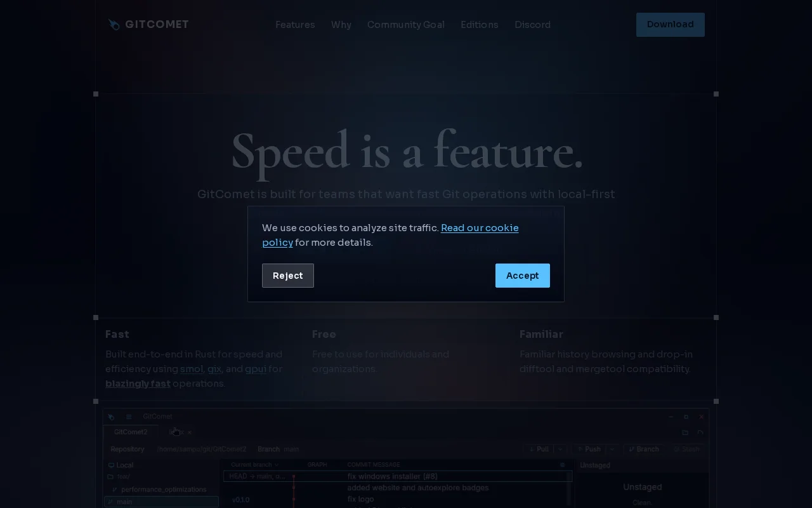Click the gear icon in history column header
The image size is (812, 508).
tap(562, 465)
